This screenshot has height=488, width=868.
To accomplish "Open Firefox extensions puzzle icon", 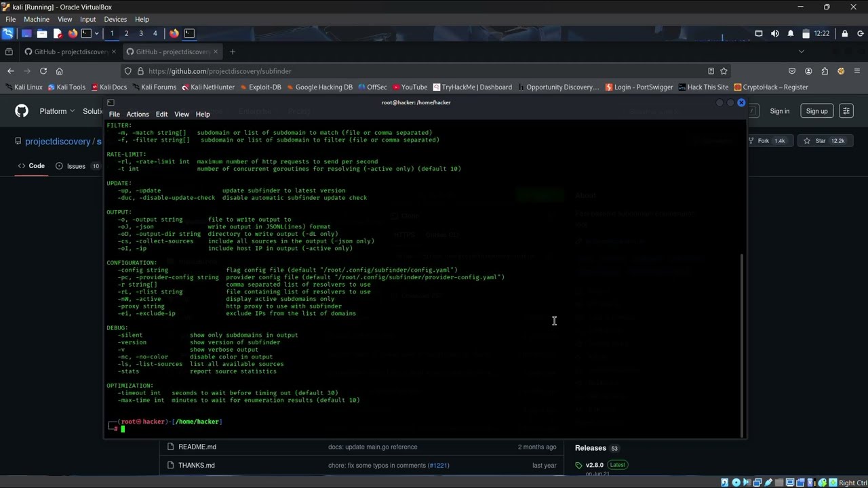I will pos(825,71).
